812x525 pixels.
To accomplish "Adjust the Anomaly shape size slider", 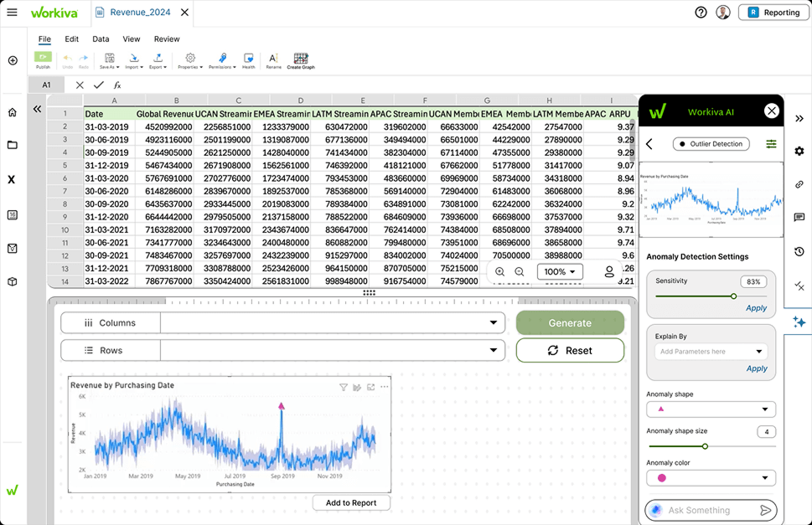I will 705,445.
